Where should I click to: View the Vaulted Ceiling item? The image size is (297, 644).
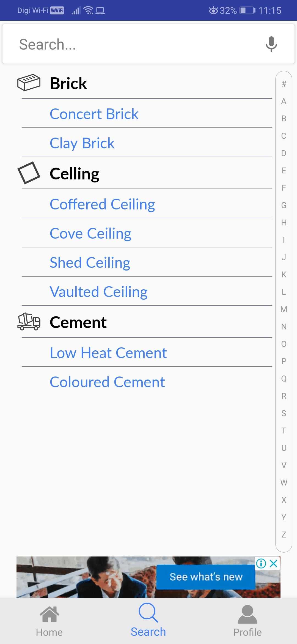pyautogui.click(x=99, y=291)
